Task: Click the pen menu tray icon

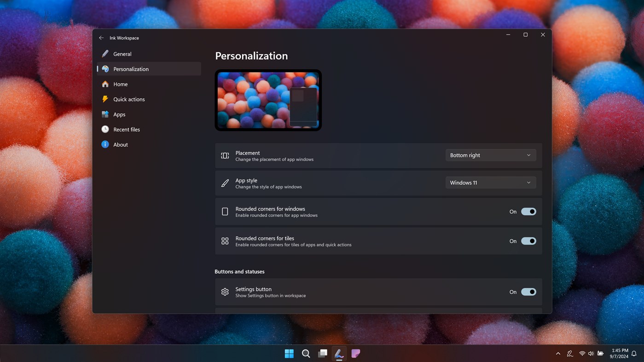Action: (570, 354)
